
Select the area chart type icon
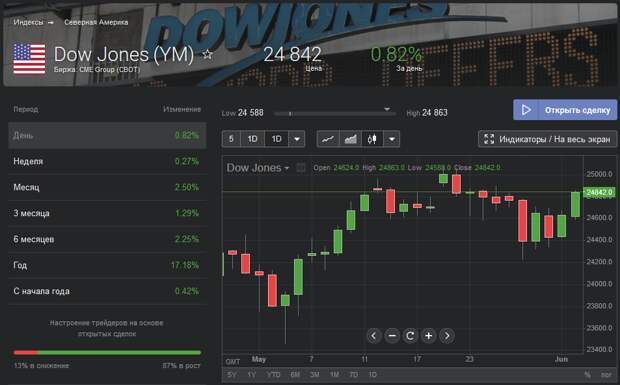click(350, 139)
